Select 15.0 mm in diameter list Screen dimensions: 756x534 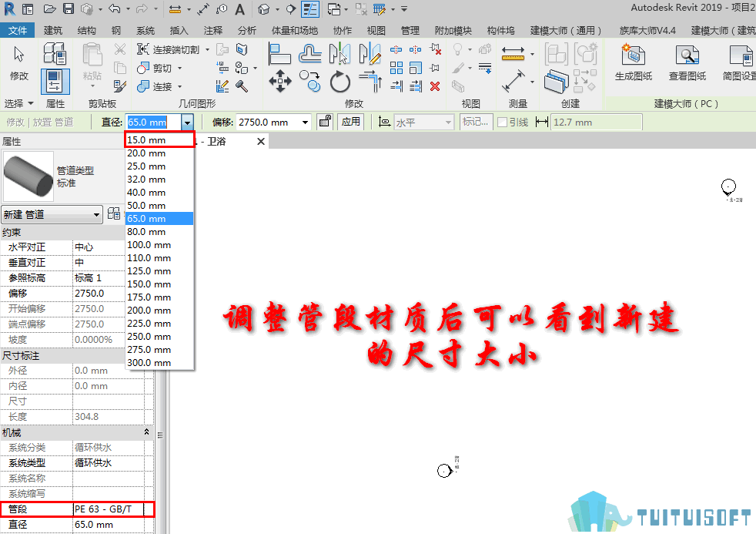click(159, 140)
